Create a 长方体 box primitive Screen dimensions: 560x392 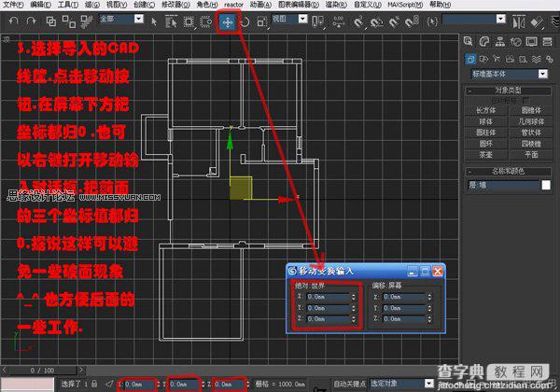[x=486, y=110]
